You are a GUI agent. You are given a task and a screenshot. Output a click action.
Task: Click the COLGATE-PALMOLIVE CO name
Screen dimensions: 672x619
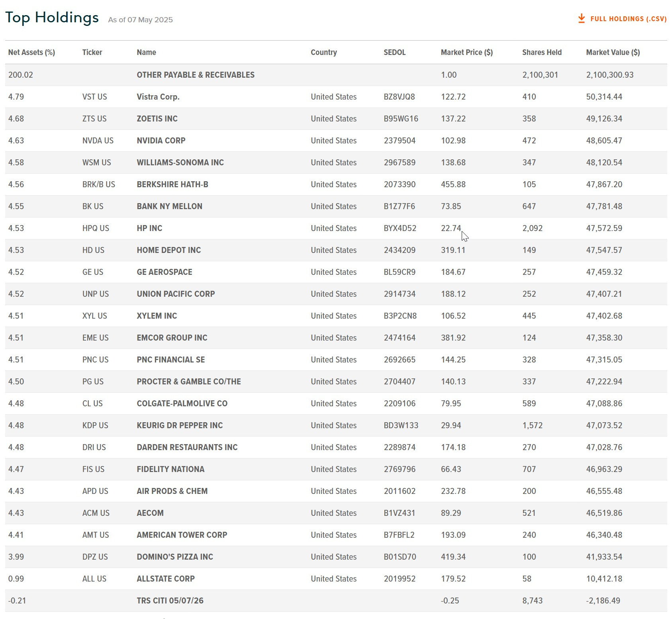182,404
